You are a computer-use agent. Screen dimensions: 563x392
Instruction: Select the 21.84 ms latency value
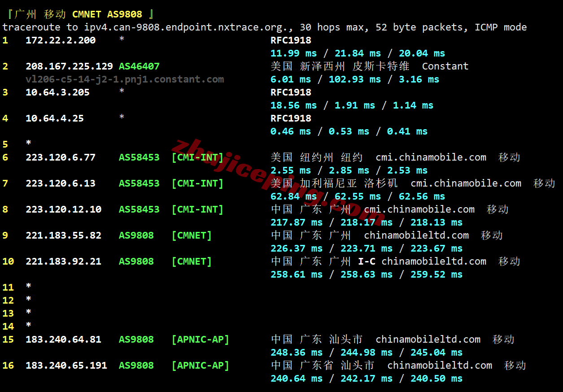tap(358, 53)
